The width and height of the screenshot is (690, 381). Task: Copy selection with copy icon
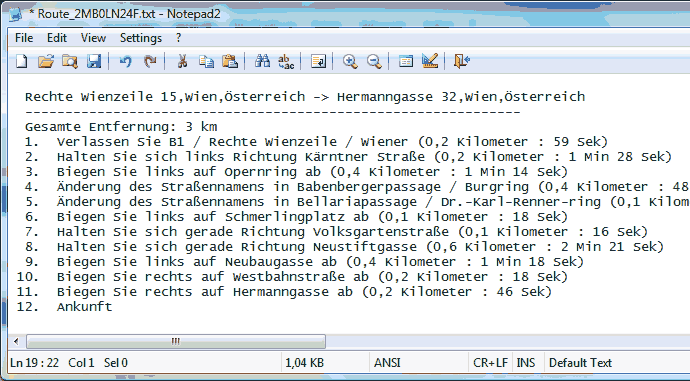point(206,61)
